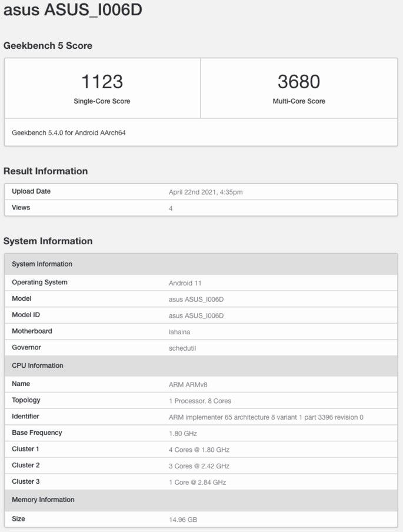This screenshot has width=403, height=532.
Task: Click the gray System Information table header row
Action: click(201, 264)
